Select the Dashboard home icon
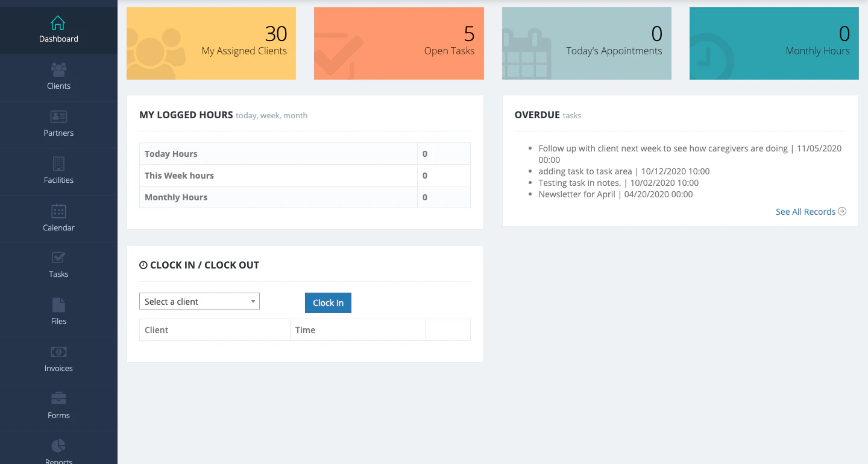 pos(58,22)
